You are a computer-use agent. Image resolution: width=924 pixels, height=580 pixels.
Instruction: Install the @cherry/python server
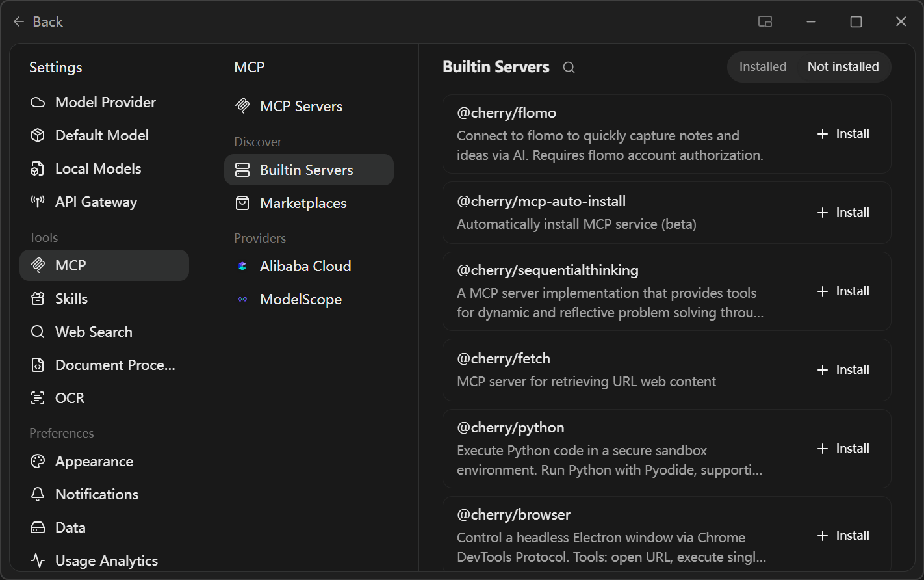click(x=843, y=448)
